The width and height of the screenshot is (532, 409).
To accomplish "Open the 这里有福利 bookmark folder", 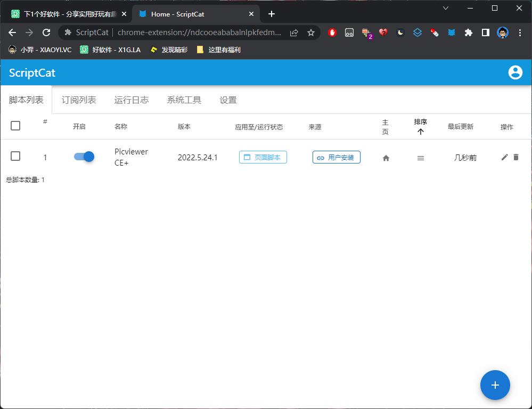I will (x=218, y=50).
